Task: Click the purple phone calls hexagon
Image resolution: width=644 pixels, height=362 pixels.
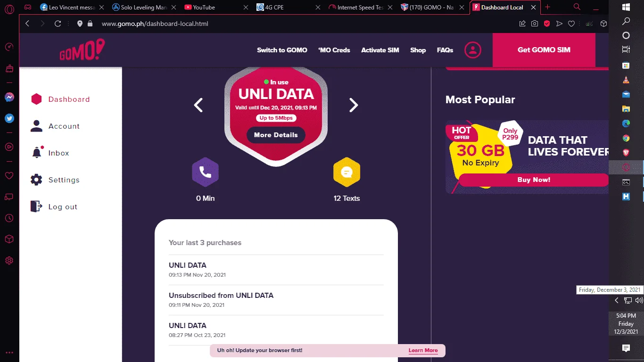Action: (205, 172)
